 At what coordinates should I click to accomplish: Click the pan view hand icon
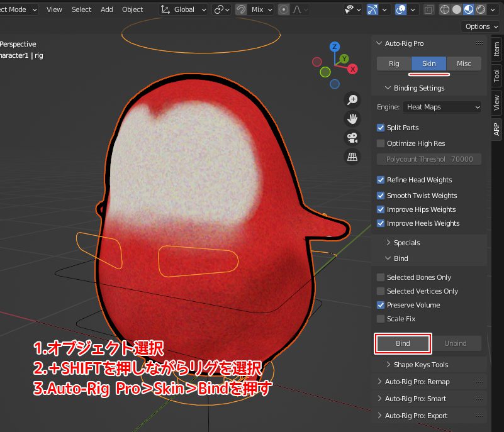[x=352, y=119]
